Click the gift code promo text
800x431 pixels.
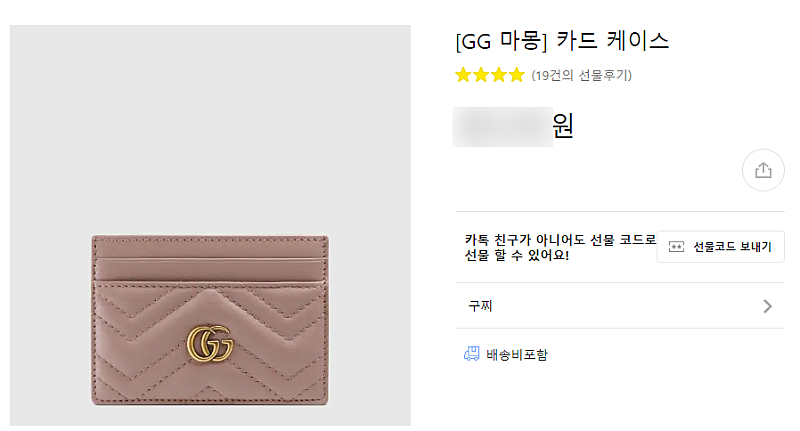[x=560, y=247]
